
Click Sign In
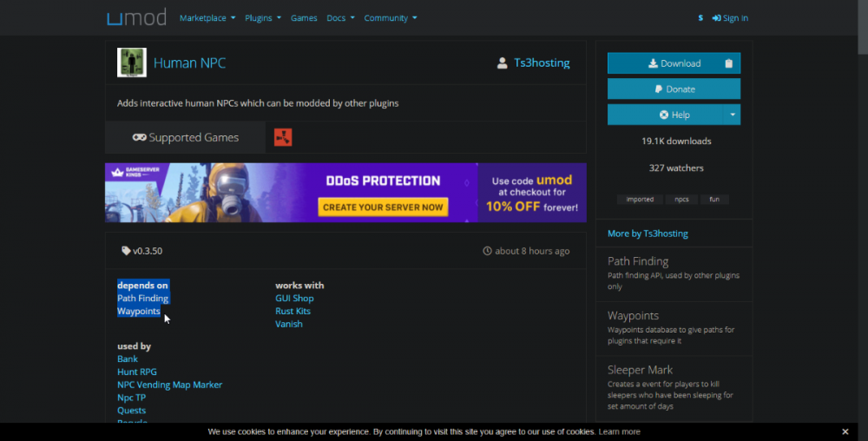(730, 18)
